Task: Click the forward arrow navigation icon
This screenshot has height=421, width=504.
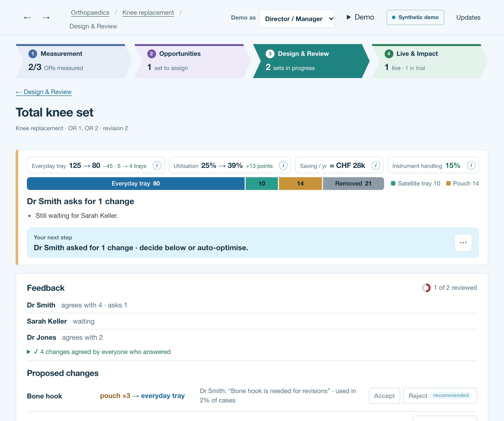Action: pos(46,18)
